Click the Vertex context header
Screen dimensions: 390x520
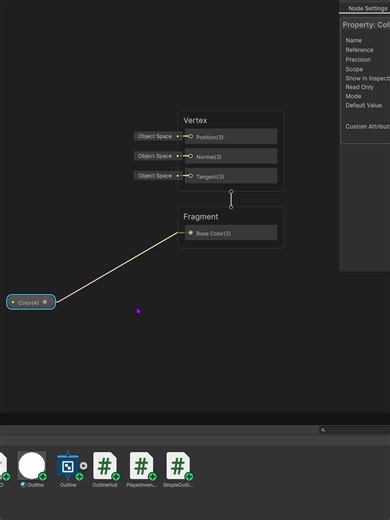point(195,120)
